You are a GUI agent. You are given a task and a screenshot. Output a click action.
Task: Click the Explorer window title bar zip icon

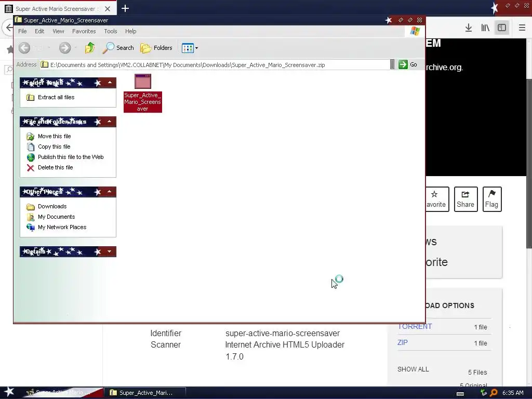coord(19,20)
